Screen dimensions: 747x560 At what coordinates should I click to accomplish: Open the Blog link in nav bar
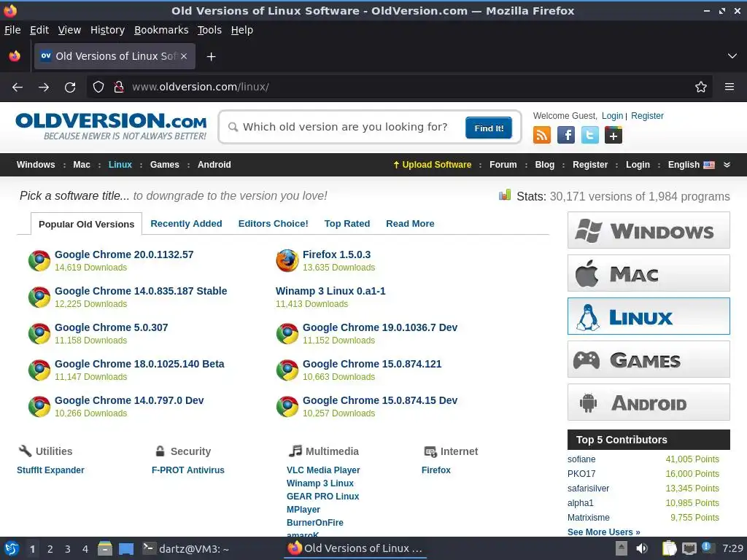coord(544,165)
